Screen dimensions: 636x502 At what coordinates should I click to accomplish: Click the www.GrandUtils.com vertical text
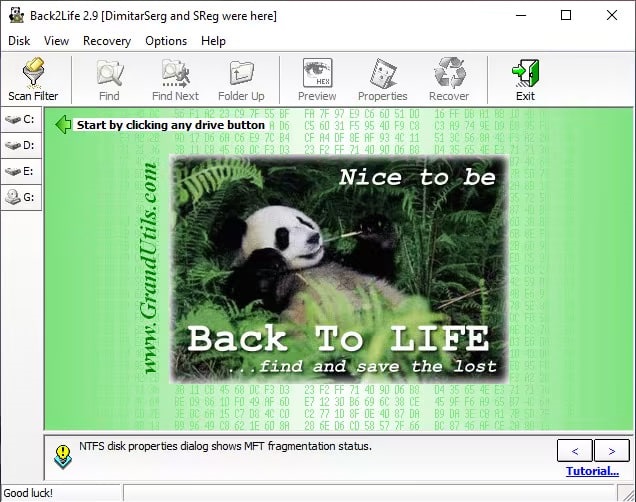click(150, 268)
